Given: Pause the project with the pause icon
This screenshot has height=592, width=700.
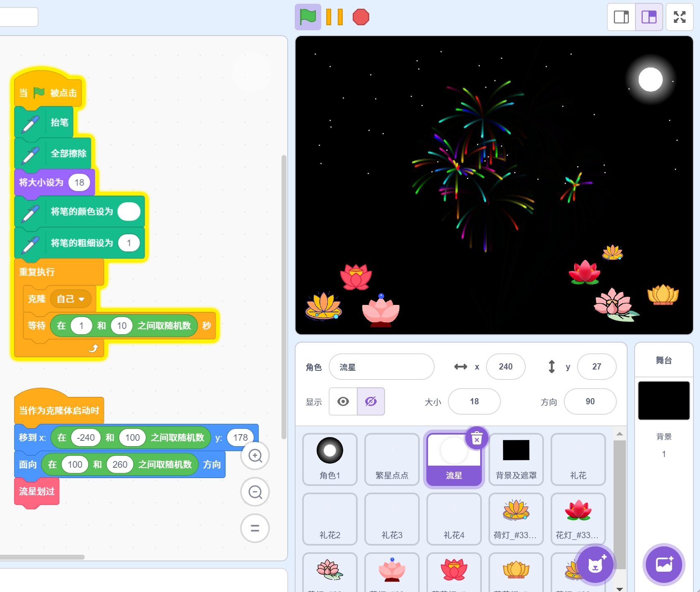Looking at the screenshot, I should coord(334,17).
